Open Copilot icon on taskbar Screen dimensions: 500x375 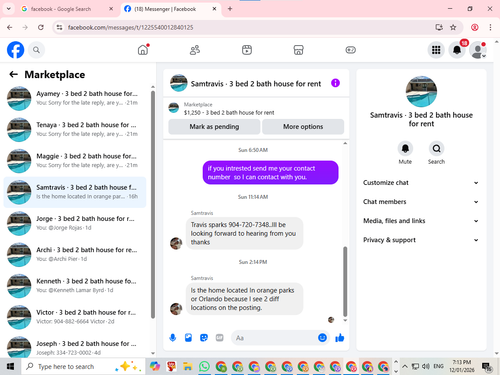155,367
